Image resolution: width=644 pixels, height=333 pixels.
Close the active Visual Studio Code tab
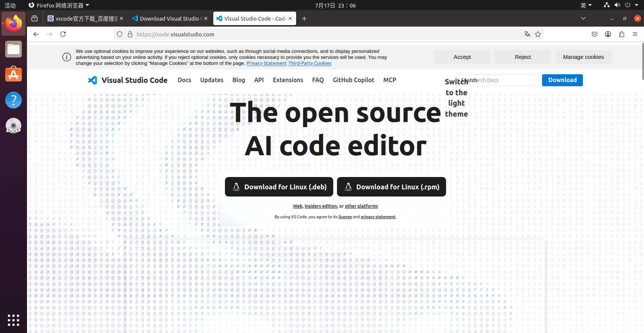point(290,18)
